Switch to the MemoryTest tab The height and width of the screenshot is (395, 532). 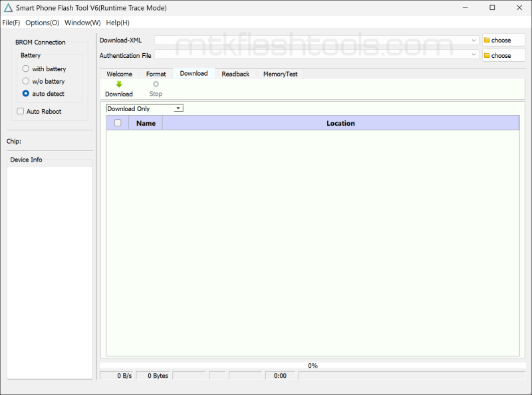pos(280,74)
